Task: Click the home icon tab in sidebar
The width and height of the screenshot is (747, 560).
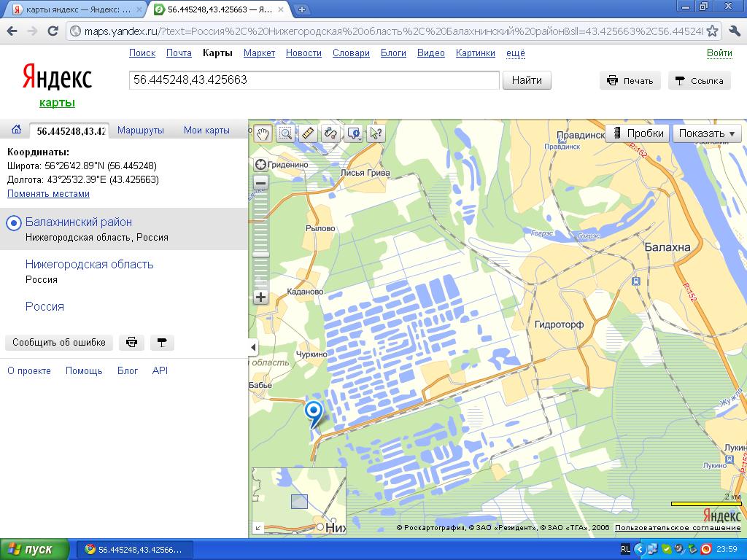Action: coord(15,131)
